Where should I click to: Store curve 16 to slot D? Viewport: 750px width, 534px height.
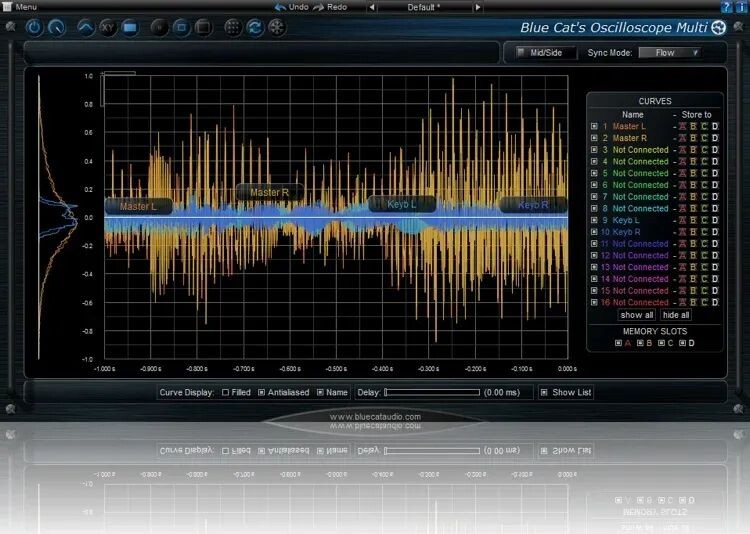pyautogui.click(x=715, y=302)
